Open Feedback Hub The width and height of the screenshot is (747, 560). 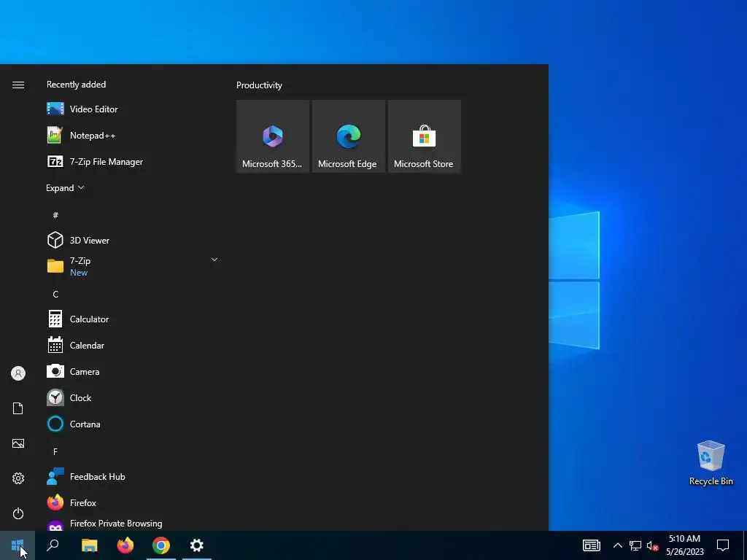click(133, 476)
